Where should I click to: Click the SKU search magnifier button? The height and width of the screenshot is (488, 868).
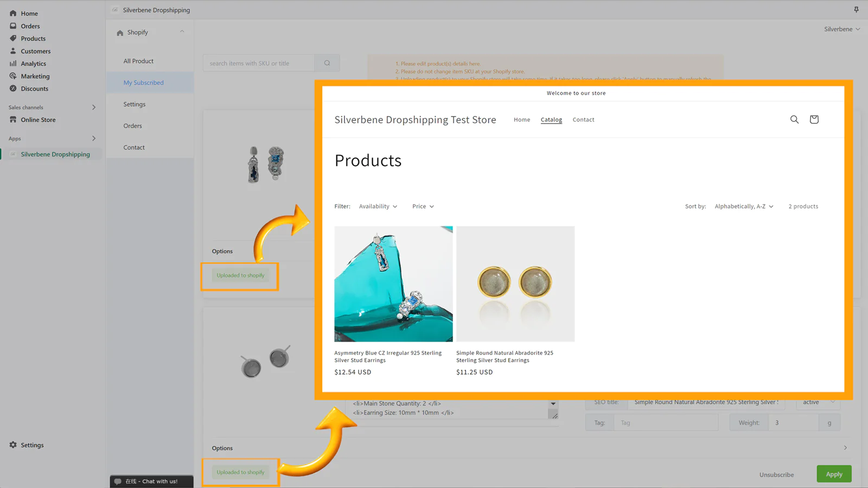tap(327, 63)
